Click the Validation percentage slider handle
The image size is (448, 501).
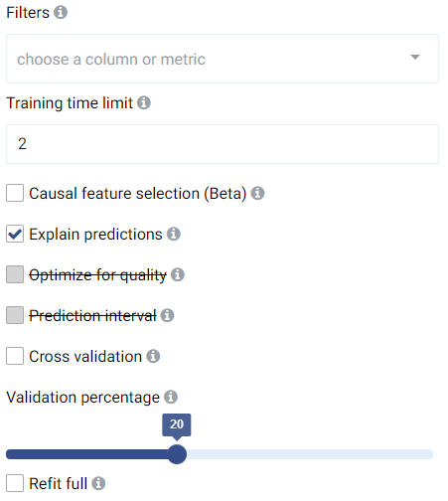pyautogui.click(x=177, y=454)
